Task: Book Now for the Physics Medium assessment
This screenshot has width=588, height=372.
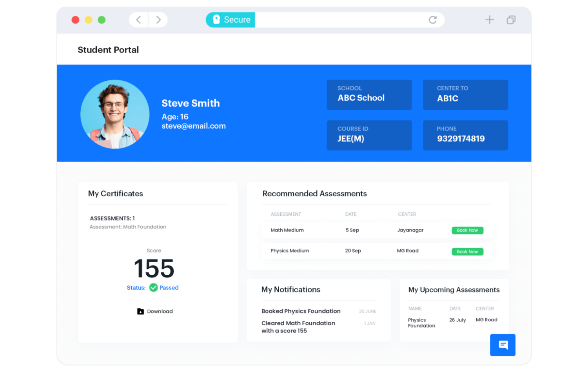Action: click(x=467, y=251)
